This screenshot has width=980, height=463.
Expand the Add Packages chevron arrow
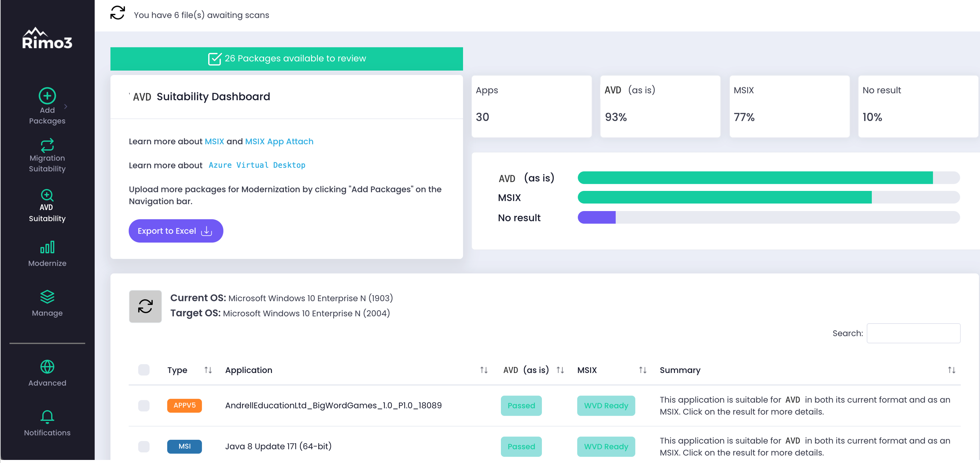(66, 106)
